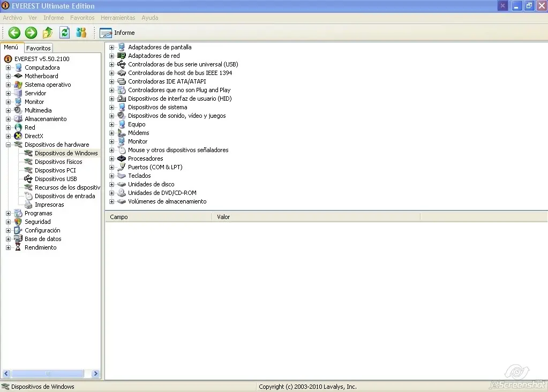Click the Sistema operativo Windows flag icon
The image size is (548, 392).
(x=18, y=85)
